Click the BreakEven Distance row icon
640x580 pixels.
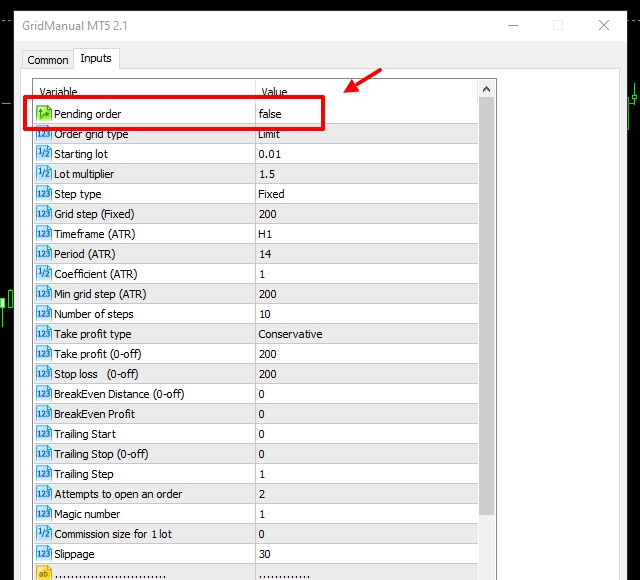point(44,393)
